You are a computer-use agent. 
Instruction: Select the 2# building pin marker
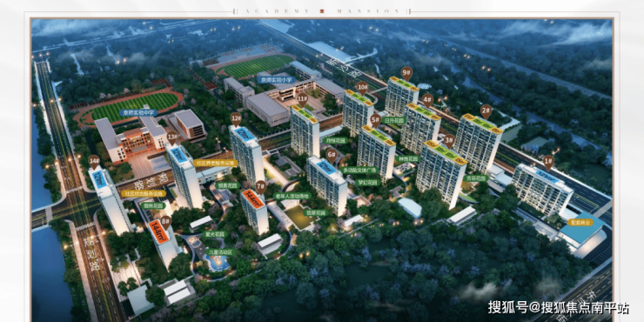pyautogui.click(x=486, y=111)
